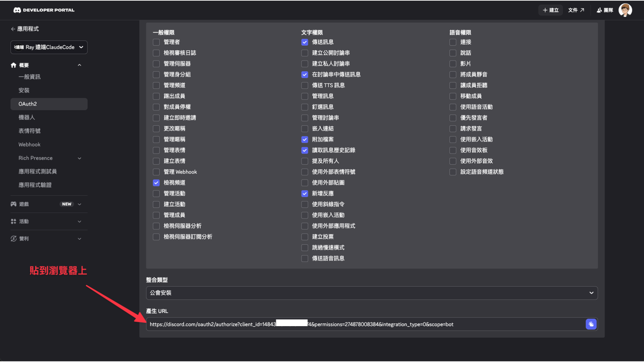Open the 文件 documentation link
Image resolution: width=644 pixels, height=362 pixels.
[x=576, y=10]
